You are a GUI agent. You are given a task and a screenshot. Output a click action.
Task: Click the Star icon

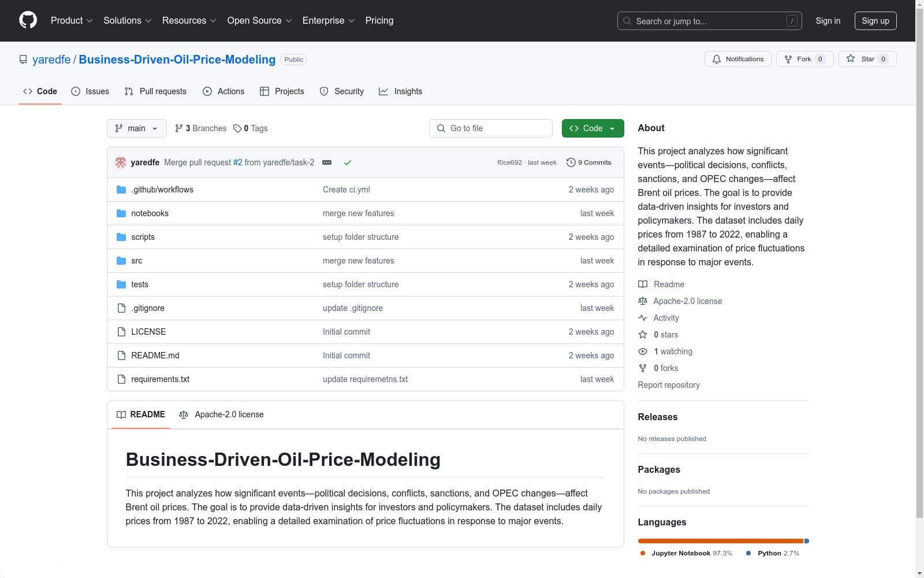click(x=851, y=58)
